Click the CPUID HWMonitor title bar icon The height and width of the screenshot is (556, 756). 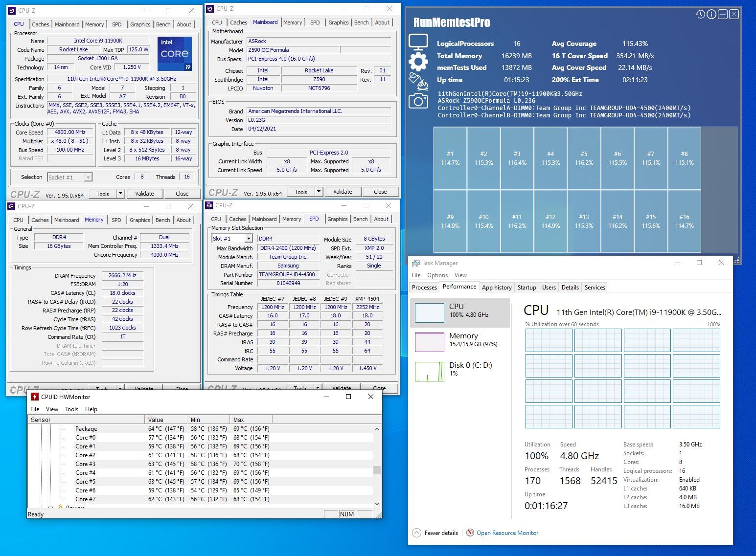click(35, 397)
